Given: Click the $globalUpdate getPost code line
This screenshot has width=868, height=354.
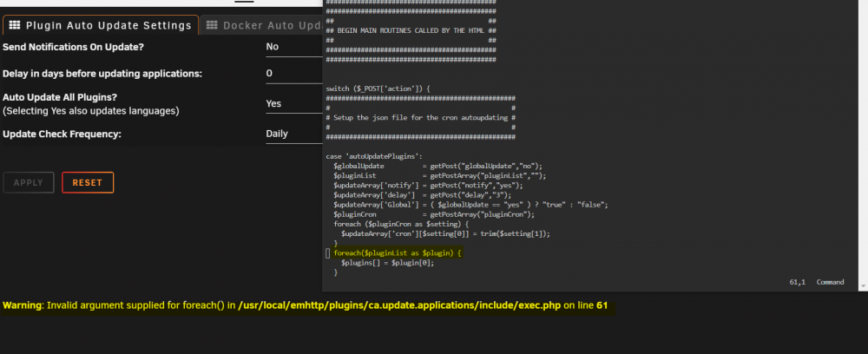Looking at the screenshot, I should click(x=438, y=166).
